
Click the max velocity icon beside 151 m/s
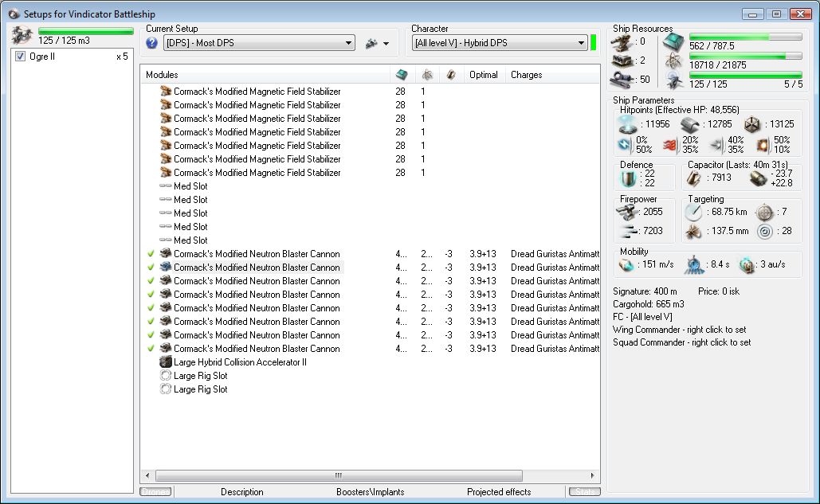(626, 265)
